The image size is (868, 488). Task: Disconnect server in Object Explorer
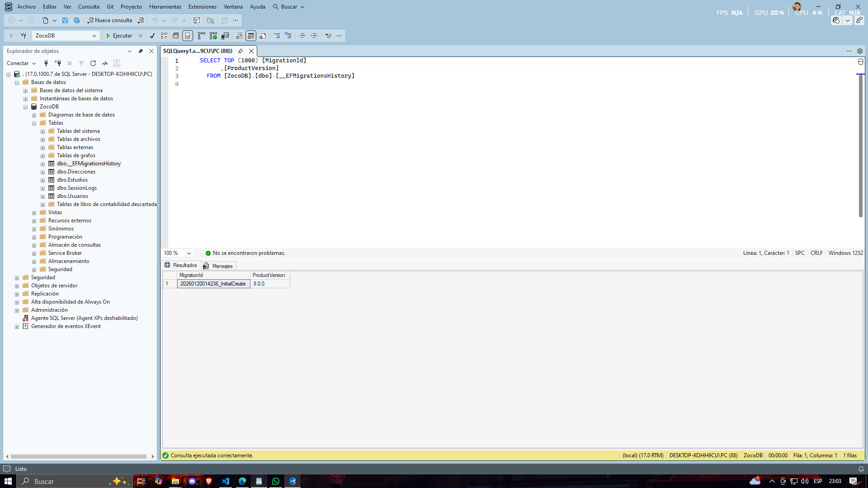pyautogui.click(x=58, y=63)
